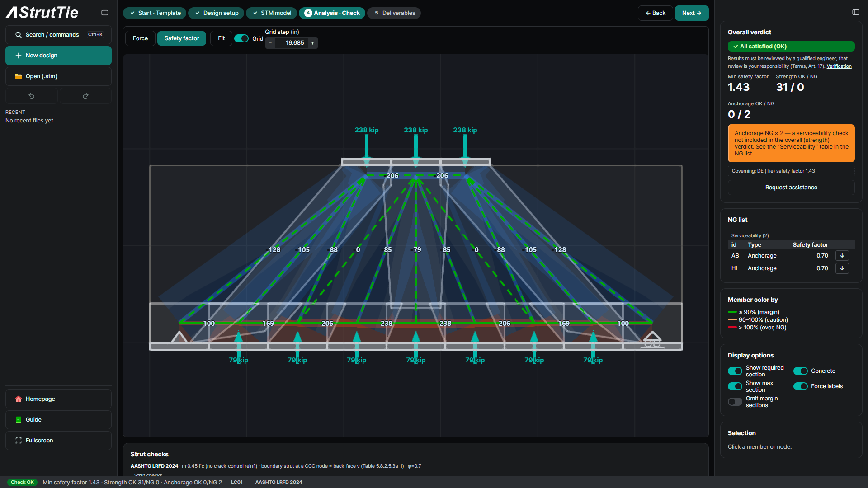The image size is (868, 488).
Task: Increase grid step with plus
Action: (x=312, y=43)
